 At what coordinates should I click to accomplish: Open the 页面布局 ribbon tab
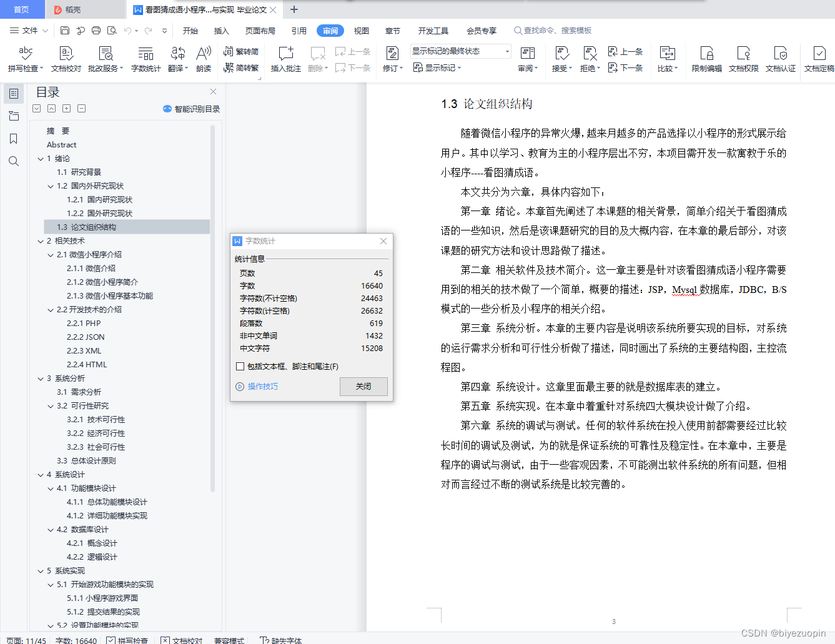coord(260,31)
